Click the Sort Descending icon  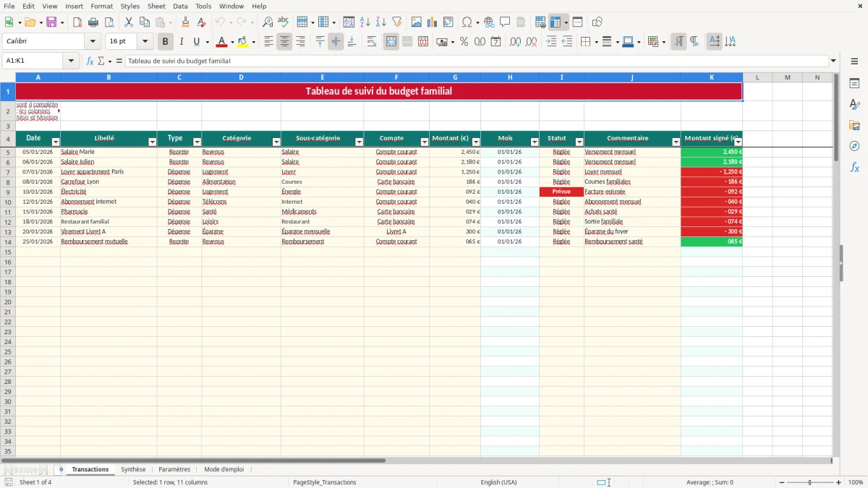coord(381,22)
